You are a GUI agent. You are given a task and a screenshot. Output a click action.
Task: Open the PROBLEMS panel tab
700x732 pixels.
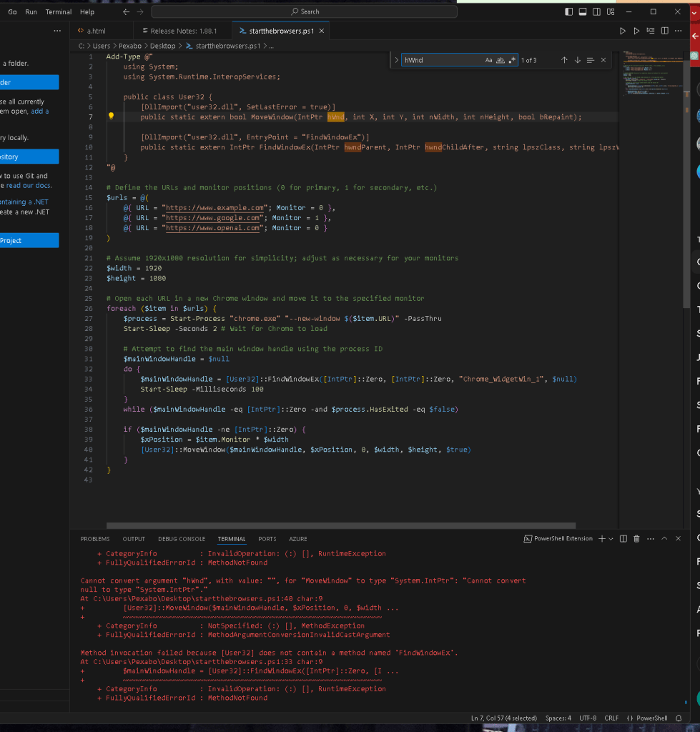click(95, 539)
